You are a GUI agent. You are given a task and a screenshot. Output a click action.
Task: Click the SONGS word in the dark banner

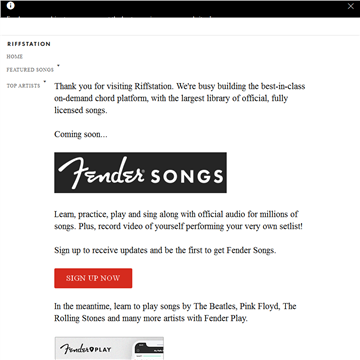coord(187,176)
